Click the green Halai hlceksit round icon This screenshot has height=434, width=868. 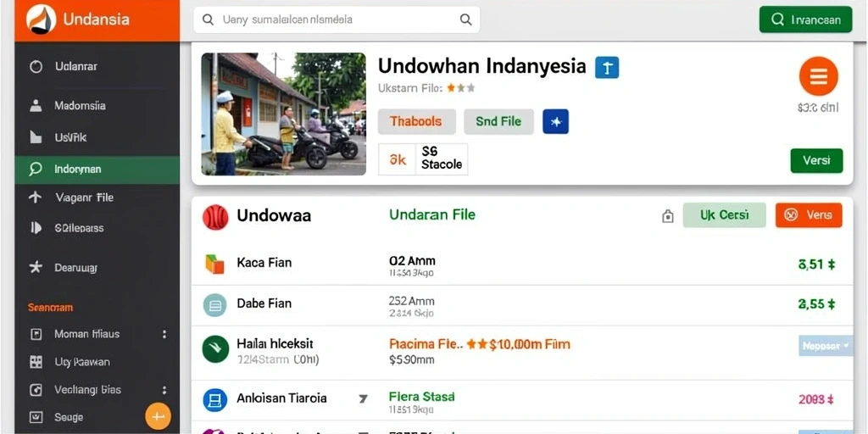215,348
